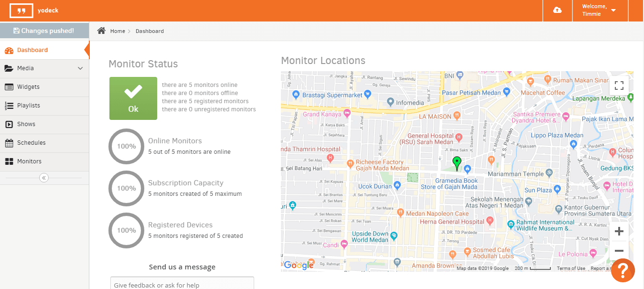This screenshot has height=289, width=644.
Task: Click the Changes pushed! button
Action: tap(44, 31)
